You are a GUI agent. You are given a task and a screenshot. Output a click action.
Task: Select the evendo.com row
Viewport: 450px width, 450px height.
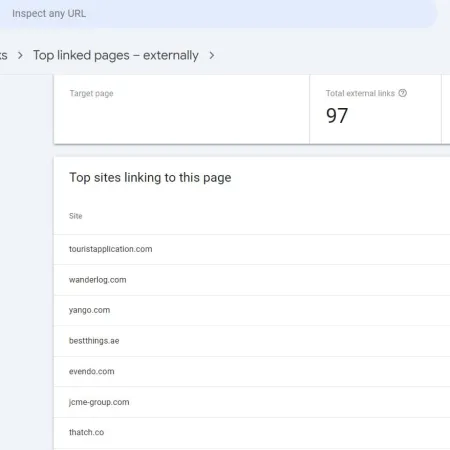[252, 372]
